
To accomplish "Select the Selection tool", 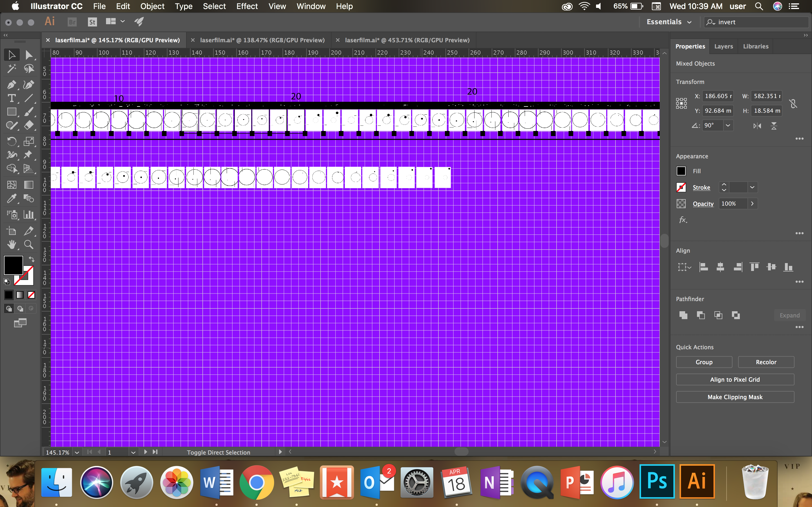I will click(x=12, y=55).
